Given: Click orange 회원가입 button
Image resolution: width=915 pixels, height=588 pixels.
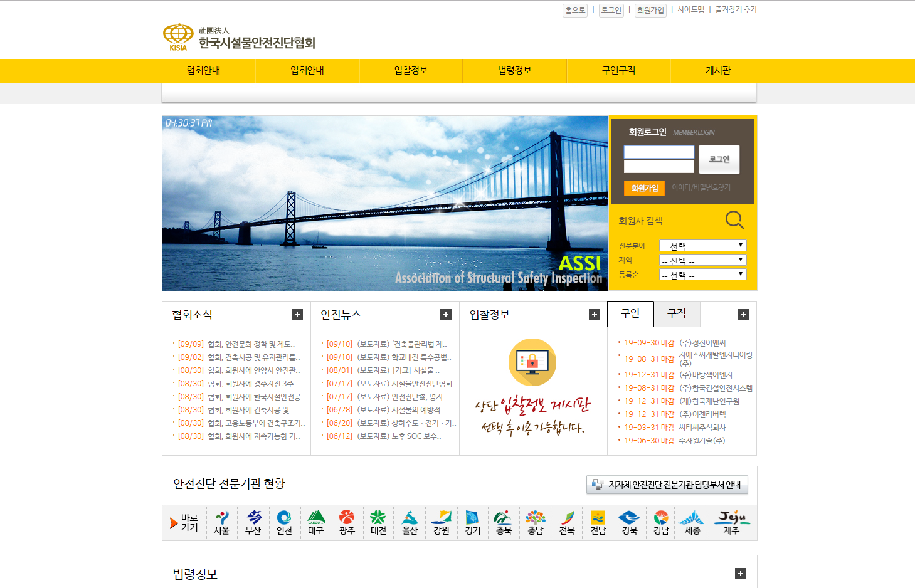Looking at the screenshot, I should pyautogui.click(x=644, y=188).
